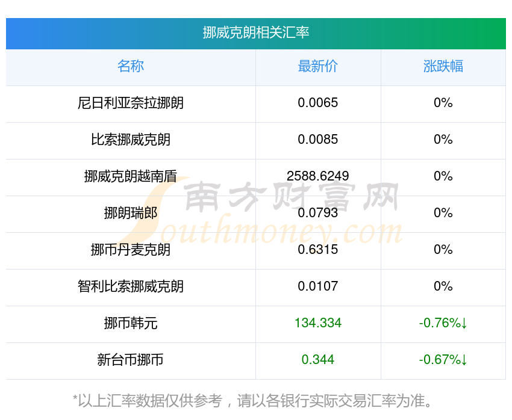The image size is (512, 420).
Task: Click the 挪威克朗相关汇率 table title
Action: [x=255, y=32]
